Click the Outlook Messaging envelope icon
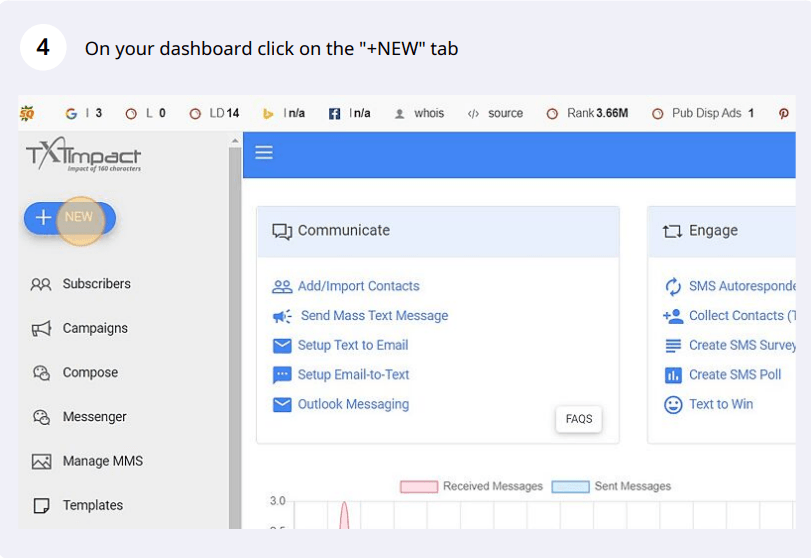This screenshot has width=811, height=558. click(x=282, y=404)
